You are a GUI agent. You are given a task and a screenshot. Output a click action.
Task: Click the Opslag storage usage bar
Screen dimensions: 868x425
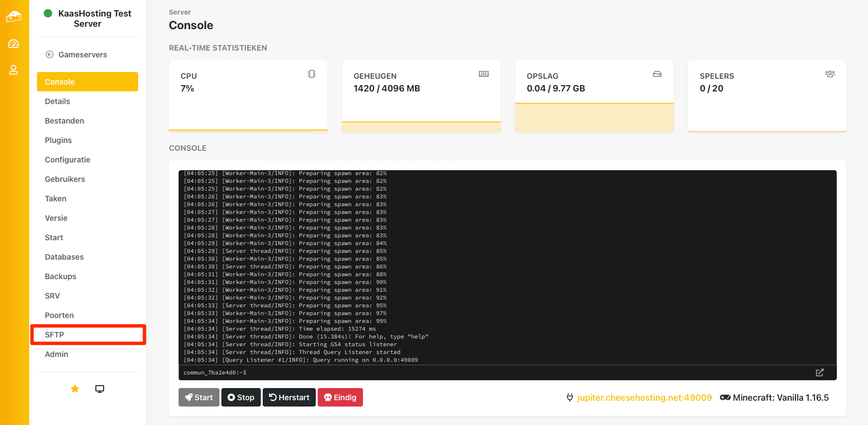(594, 117)
